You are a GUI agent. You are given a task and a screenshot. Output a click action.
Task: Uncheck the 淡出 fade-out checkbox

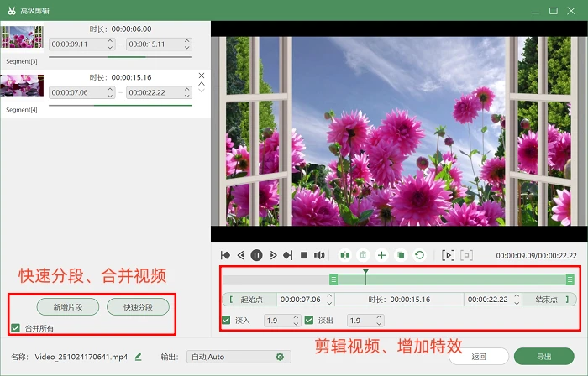pos(309,321)
